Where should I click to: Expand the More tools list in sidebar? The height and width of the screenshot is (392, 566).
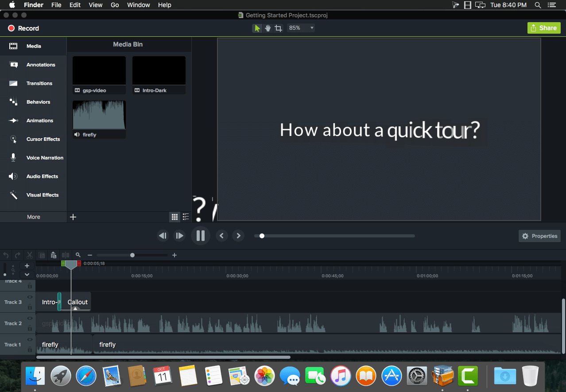(33, 217)
